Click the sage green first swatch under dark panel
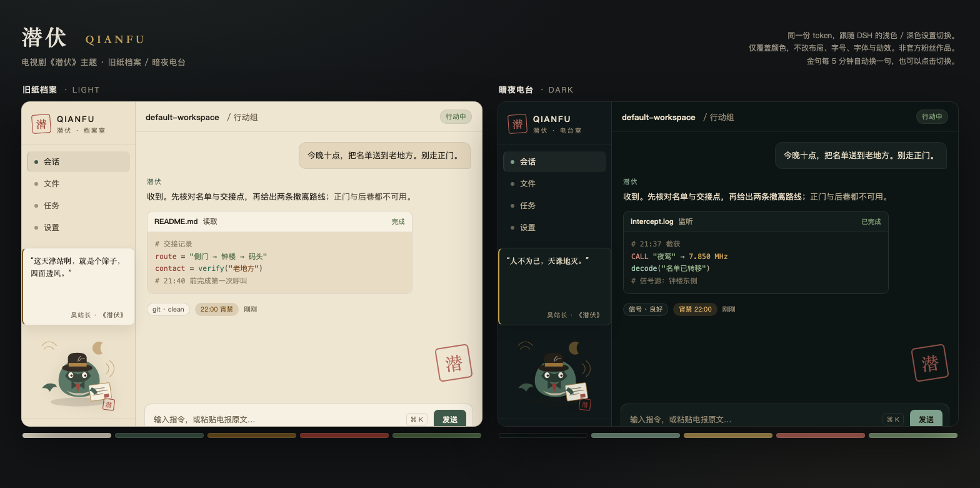The image size is (980, 488). tap(636, 435)
